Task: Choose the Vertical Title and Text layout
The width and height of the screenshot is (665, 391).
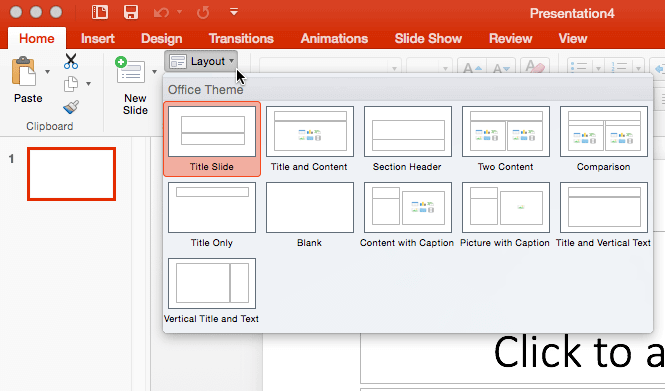Action: coord(212,290)
